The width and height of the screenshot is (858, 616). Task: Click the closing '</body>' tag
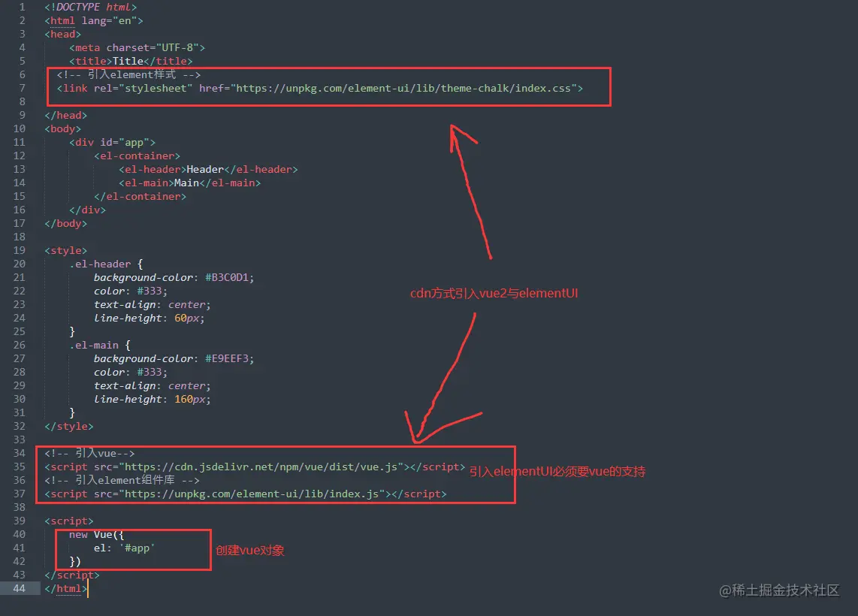[65, 223]
